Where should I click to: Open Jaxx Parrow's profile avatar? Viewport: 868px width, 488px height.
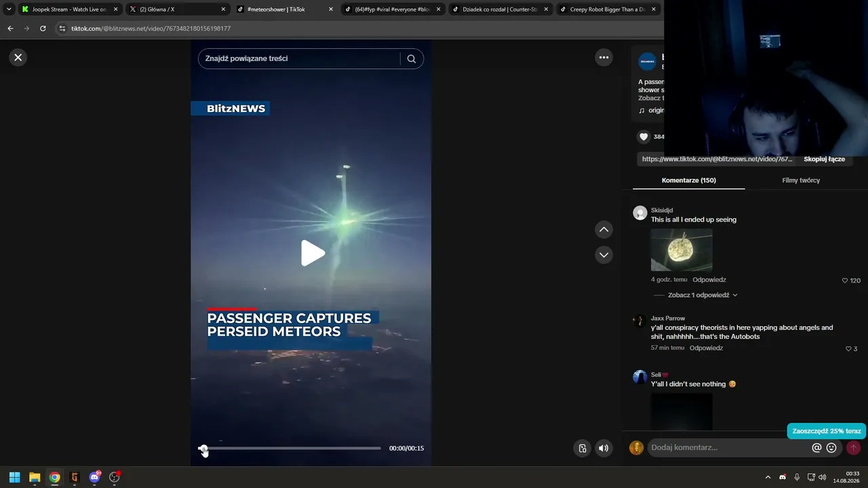click(639, 321)
